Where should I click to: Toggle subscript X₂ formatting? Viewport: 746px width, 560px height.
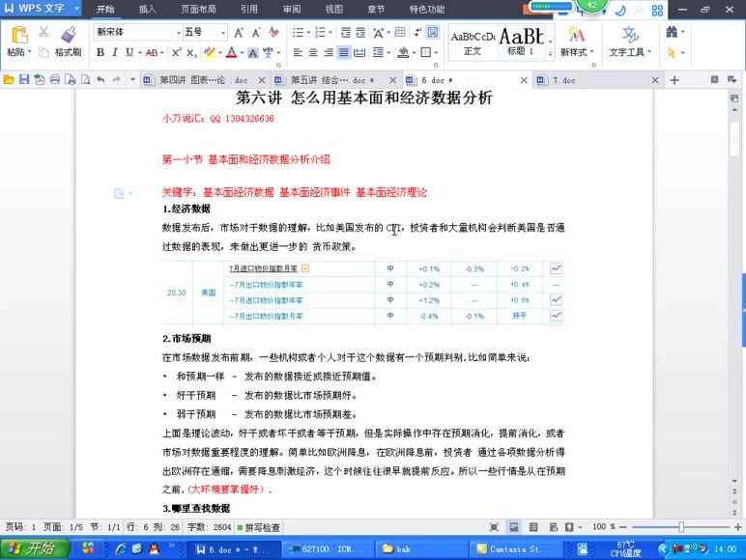coord(191,52)
